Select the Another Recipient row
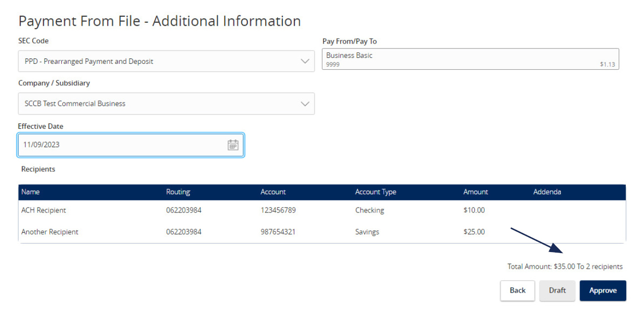Viewport: 644px width, 312px height. pos(198,232)
